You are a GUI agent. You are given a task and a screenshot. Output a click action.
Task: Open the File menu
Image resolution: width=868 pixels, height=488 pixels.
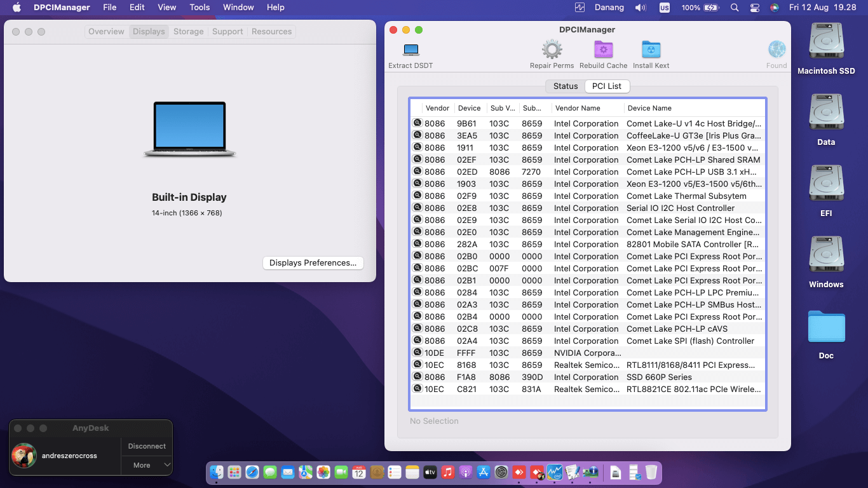[x=109, y=8]
